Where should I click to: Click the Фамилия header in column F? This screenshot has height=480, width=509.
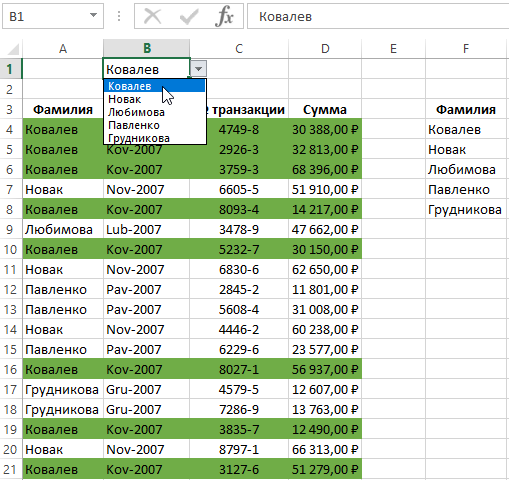466,109
